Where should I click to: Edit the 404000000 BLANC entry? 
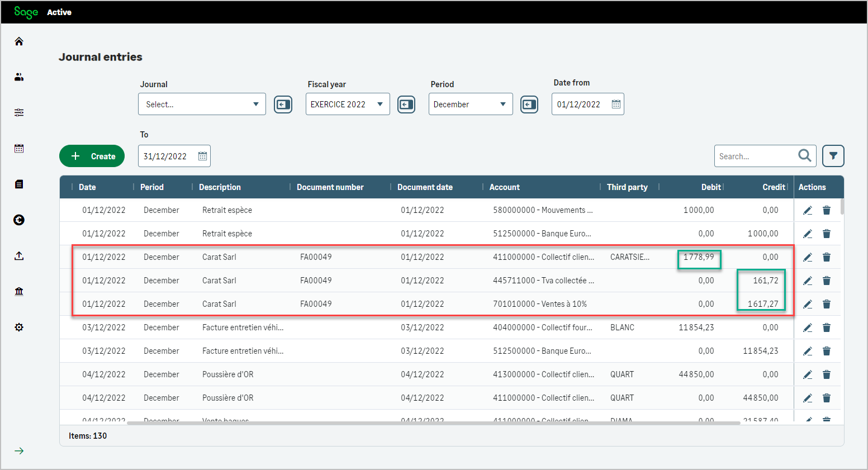(808, 327)
